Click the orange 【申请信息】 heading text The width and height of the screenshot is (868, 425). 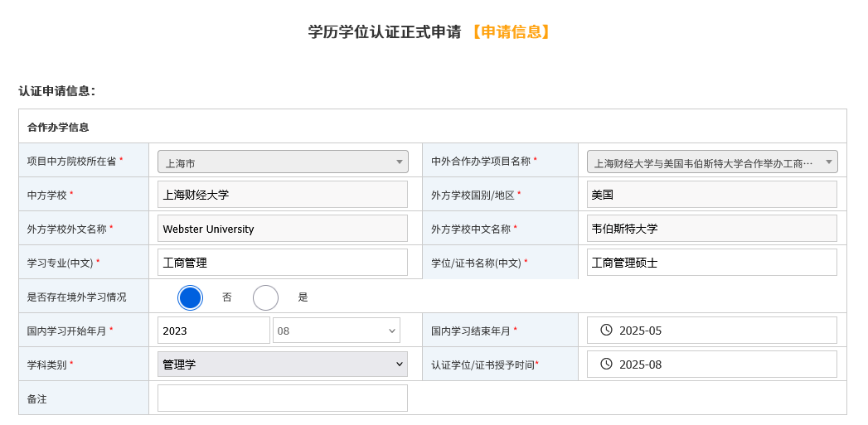[510, 32]
